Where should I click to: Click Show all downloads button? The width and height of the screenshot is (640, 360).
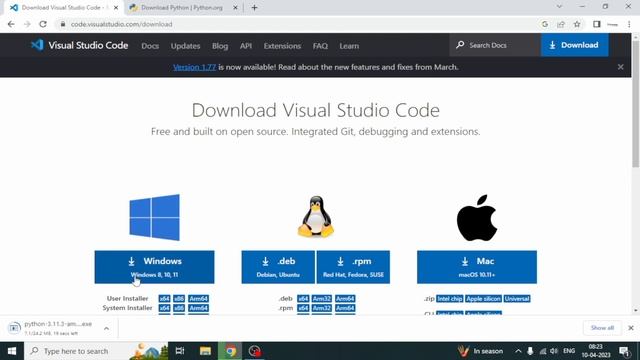[602, 328]
